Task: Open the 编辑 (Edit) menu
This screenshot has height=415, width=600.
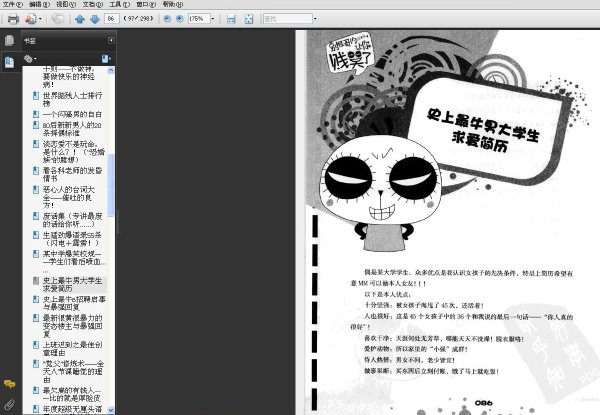Action: 39,4
